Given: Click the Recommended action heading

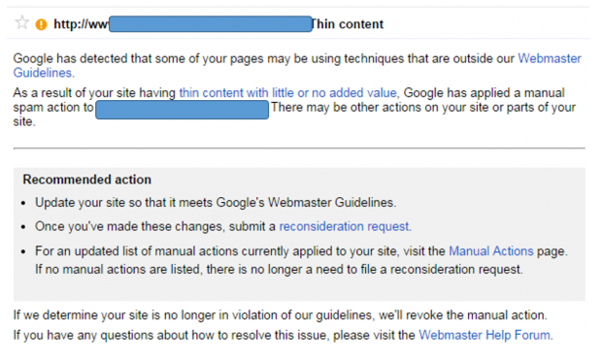Looking at the screenshot, I should (87, 180).
